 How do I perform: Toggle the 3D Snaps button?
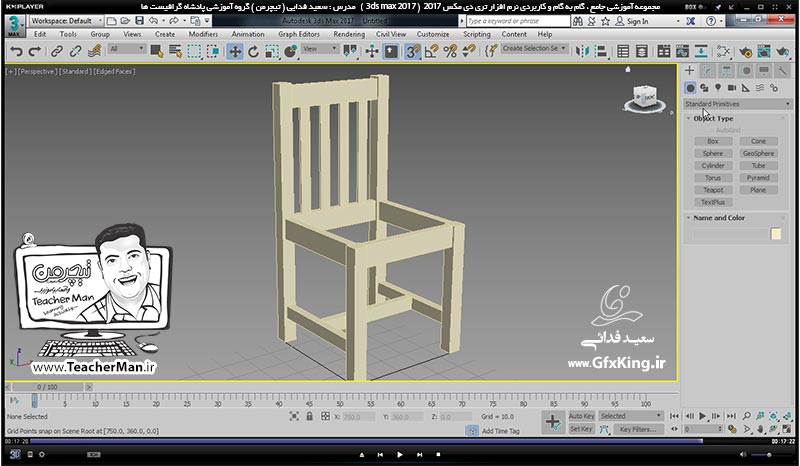[x=413, y=51]
